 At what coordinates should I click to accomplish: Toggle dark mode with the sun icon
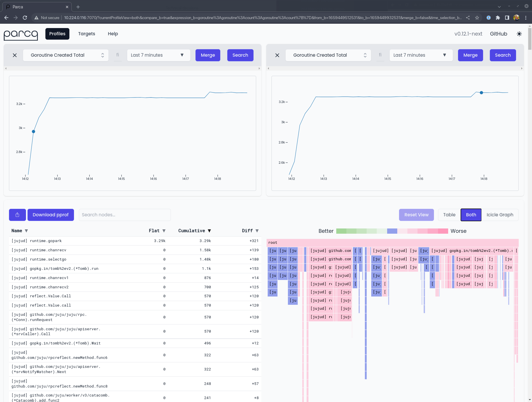pos(519,34)
